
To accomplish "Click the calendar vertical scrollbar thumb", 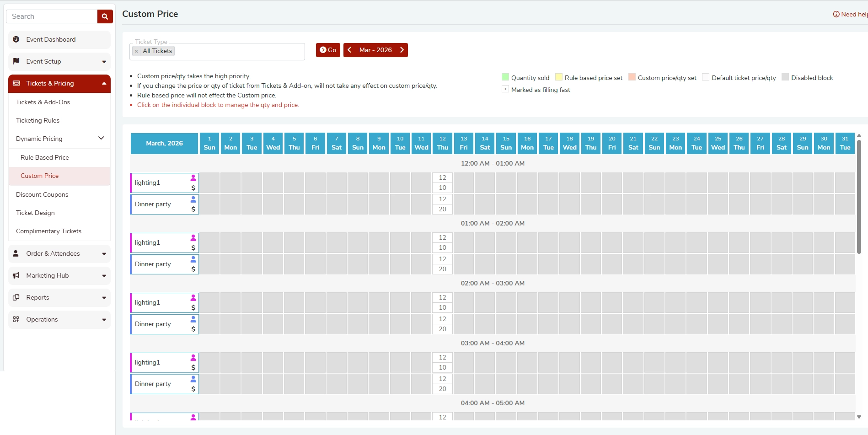I will [859, 197].
